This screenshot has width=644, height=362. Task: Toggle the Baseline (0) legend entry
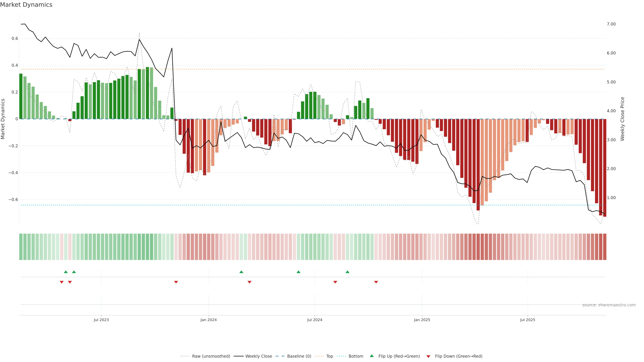[x=299, y=356]
